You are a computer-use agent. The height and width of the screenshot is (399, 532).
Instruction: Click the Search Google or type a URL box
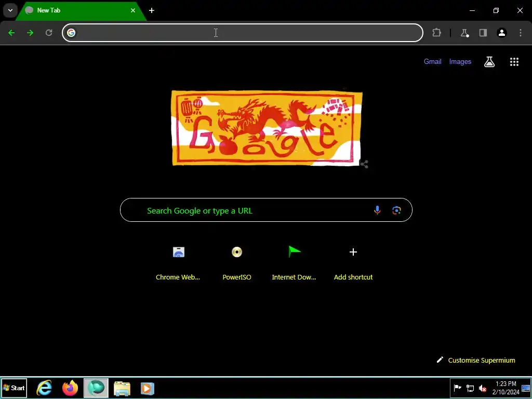click(x=266, y=210)
